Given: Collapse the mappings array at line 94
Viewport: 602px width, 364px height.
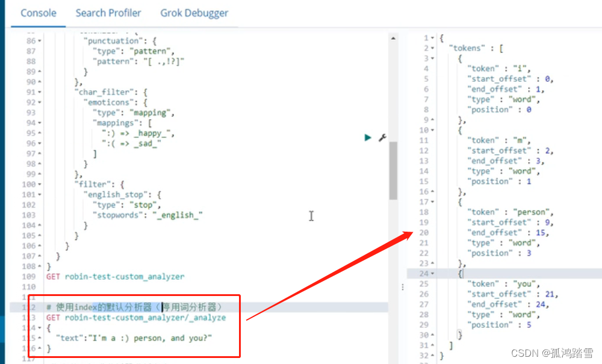Looking at the screenshot, I should point(40,123).
